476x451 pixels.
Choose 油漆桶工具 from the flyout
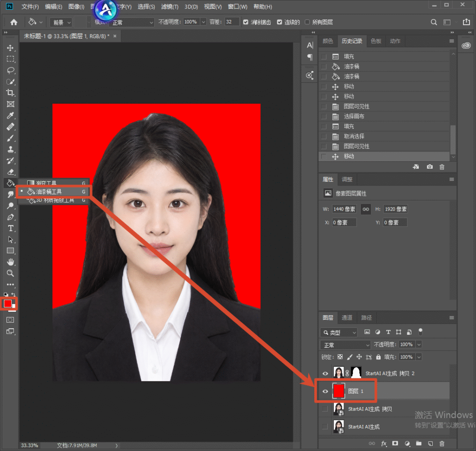(53, 192)
